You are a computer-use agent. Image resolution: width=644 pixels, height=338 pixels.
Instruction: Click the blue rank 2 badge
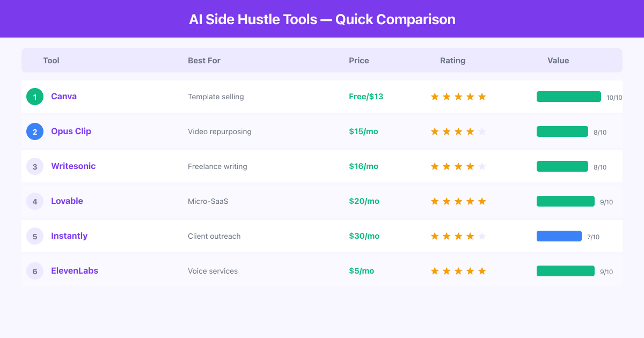tap(35, 131)
